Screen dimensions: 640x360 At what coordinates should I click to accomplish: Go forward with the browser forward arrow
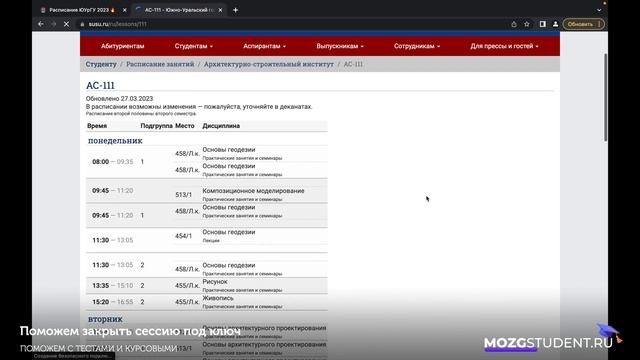[53, 24]
